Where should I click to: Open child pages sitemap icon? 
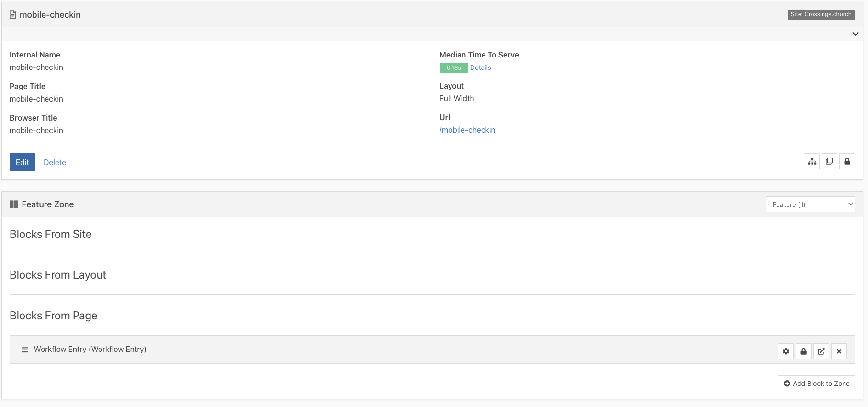click(812, 161)
